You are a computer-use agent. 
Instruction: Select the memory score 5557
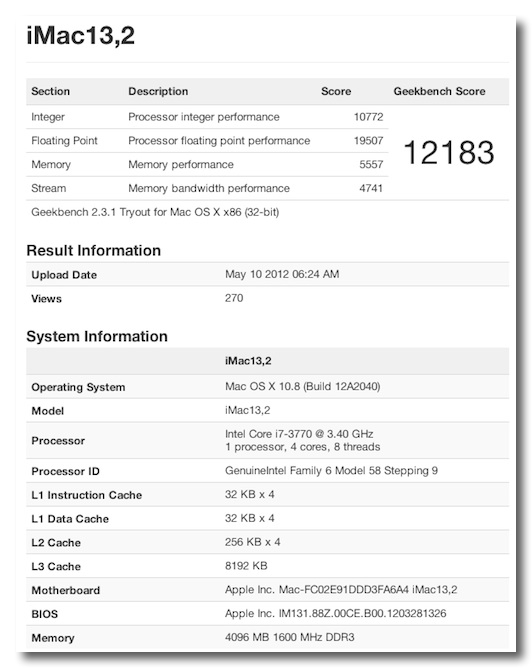[371, 164]
